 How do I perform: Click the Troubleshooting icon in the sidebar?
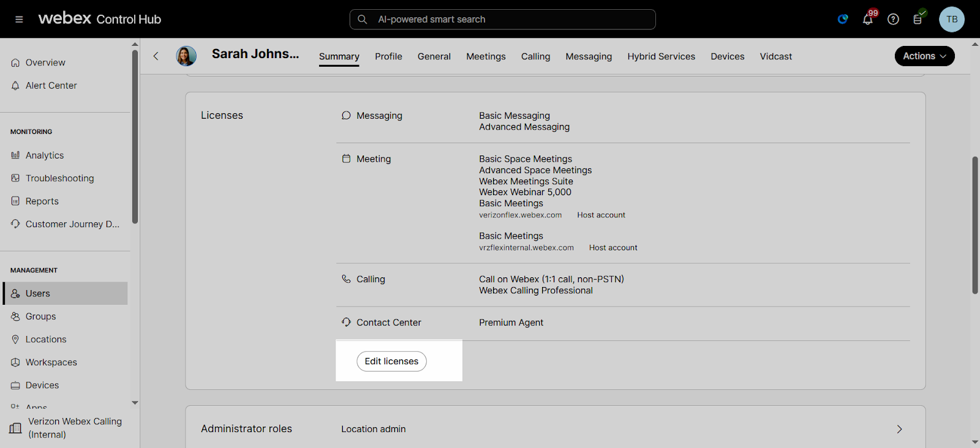(x=15, y=178)
